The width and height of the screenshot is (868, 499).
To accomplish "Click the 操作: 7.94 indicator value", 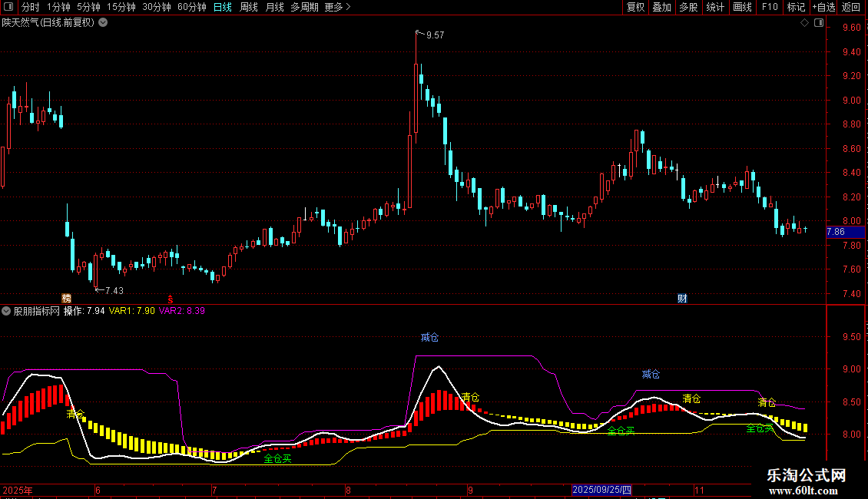I will 84,311.
